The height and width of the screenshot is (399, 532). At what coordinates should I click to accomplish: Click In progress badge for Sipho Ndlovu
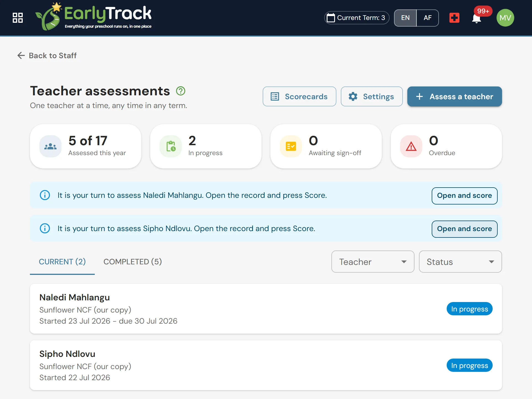pos(470,365)
